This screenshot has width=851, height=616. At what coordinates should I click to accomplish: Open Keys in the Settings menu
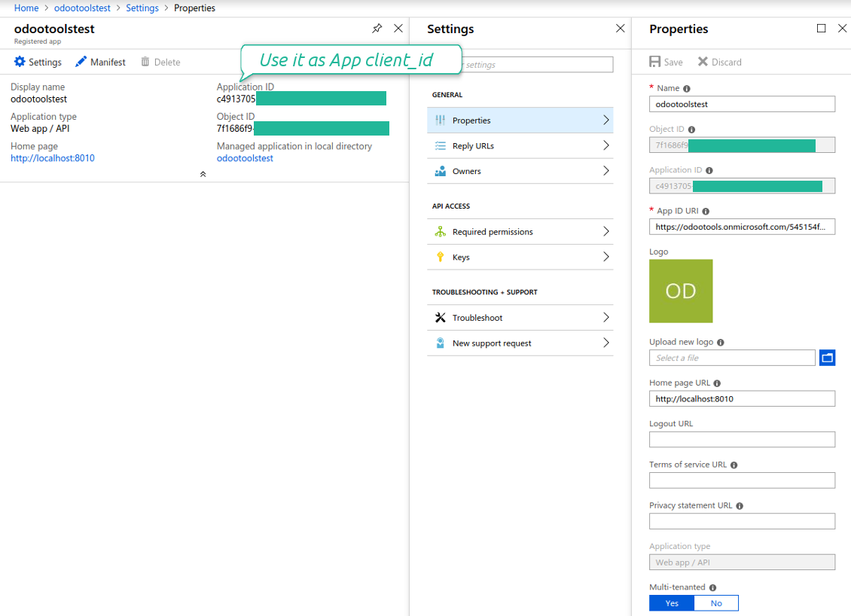pos(520,258)
